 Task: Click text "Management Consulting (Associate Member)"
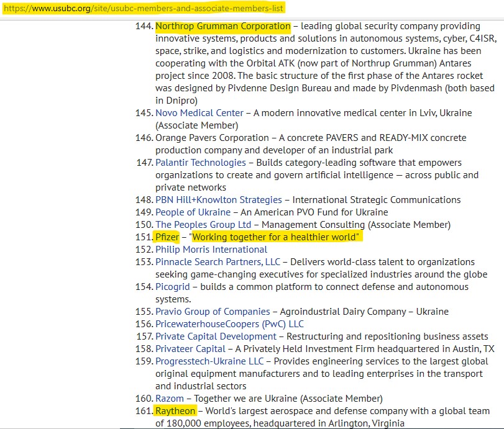[x=356, y=225]
